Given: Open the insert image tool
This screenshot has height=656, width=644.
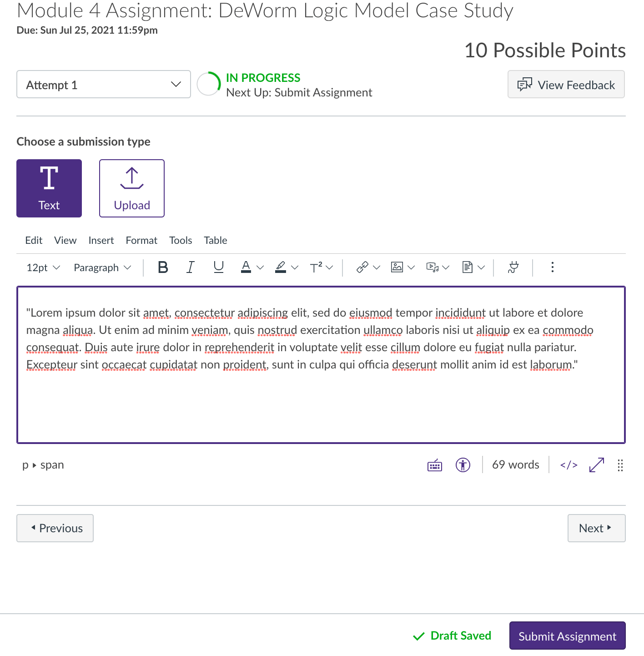Looking at the screenshot, I should (397, 267).
